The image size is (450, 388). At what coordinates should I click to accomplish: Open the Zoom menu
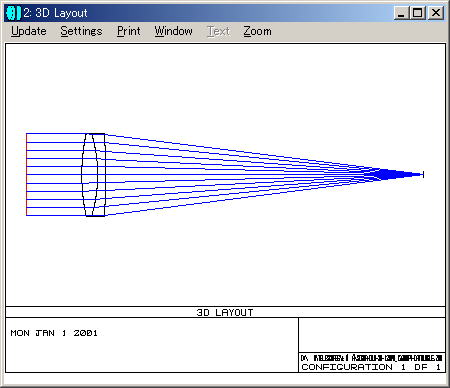[257, 31]
